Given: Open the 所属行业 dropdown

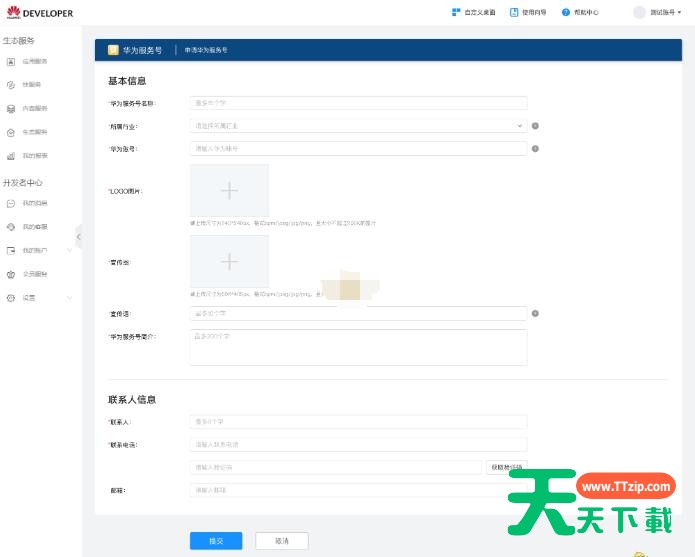Looking at the screenshot, I should click(x=358, y=126).
